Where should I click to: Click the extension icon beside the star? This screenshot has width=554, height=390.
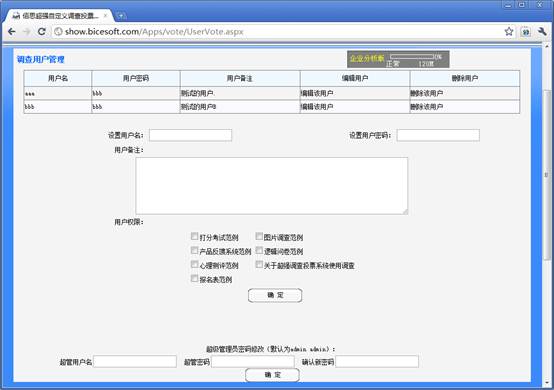pos(526,32)
